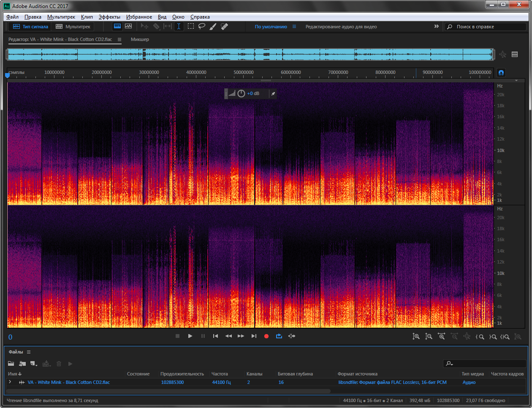Open the Эффекты menu
Screen dimensions: 532x408
click(x=109, y=17)
